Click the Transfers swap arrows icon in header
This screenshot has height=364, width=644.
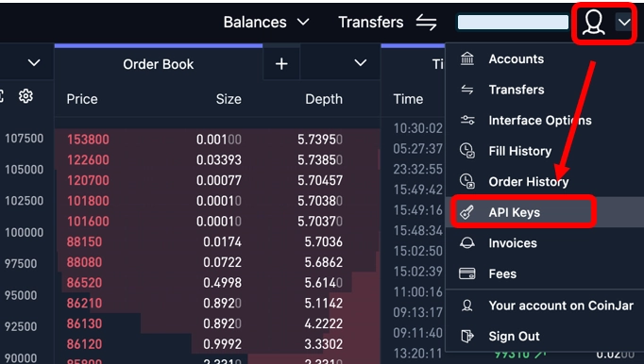click(426, 22)
